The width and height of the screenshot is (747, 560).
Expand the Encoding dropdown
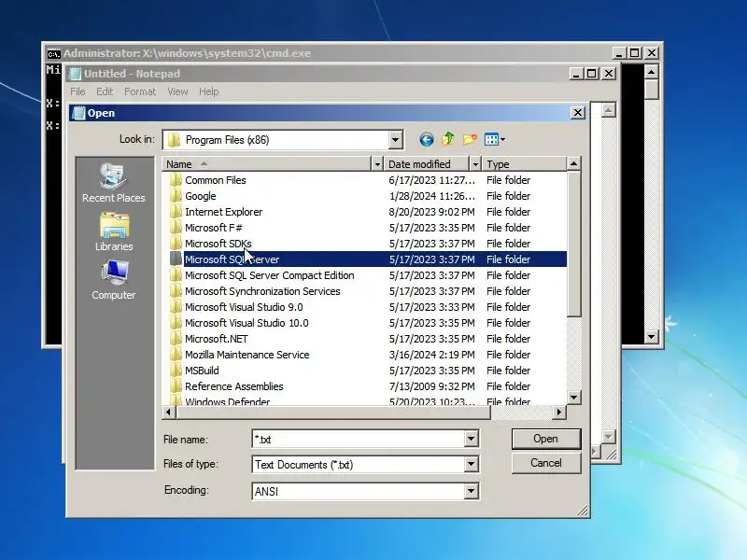pyautogui.click(x=471, y=491)
